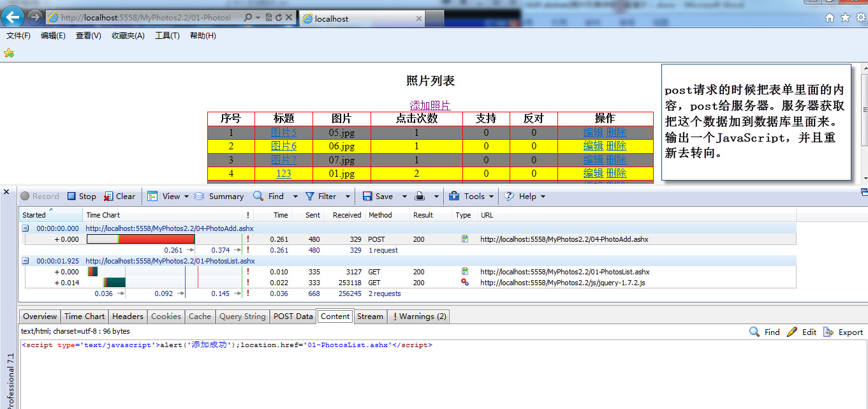
Task: Click the red time chart bar of POST request
Action: pyautogui.click(x=157, y=239)
